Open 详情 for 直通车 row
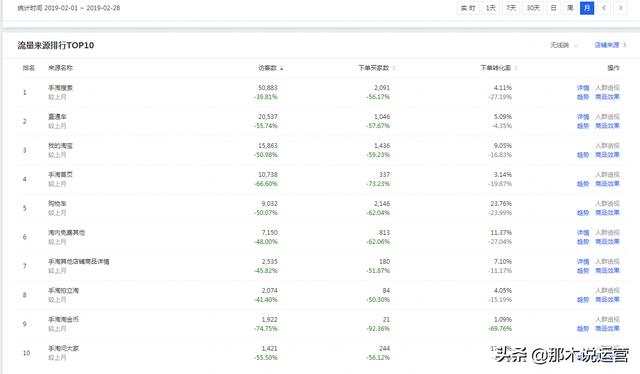Viewport: 640px width, 374px height. 583,117
